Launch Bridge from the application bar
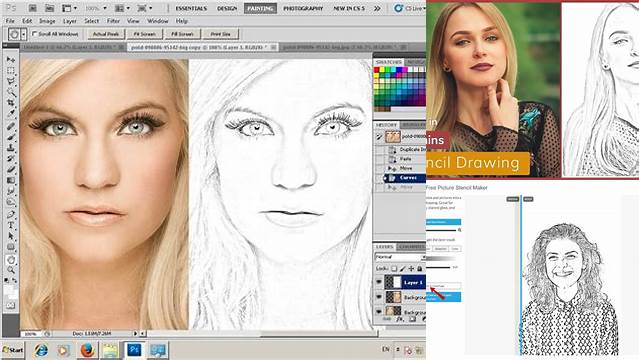This screenshot has width=639, height=360. point(33,8)
